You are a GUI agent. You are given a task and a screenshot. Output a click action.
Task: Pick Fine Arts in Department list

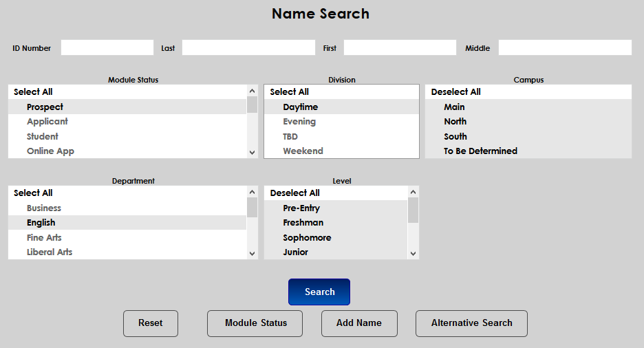44,238
